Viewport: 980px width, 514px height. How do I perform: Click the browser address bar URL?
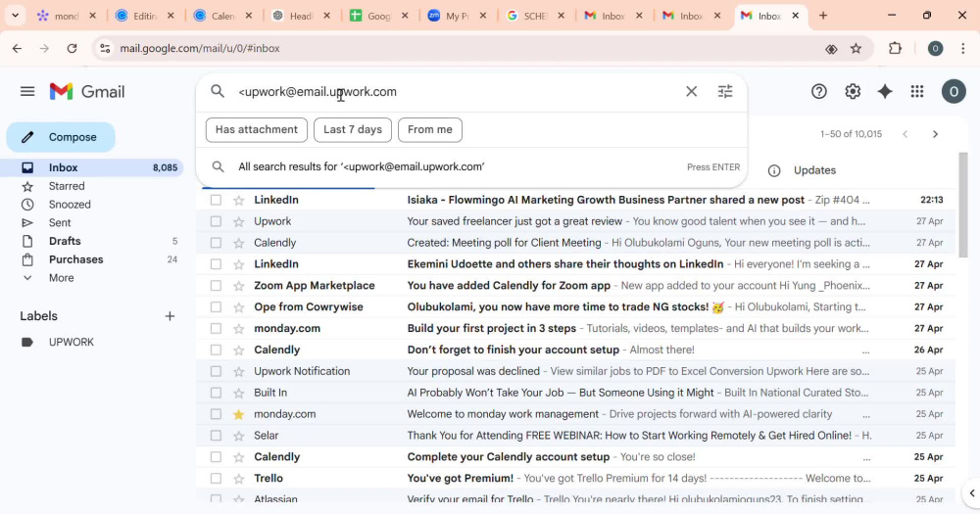pos(200,48)
